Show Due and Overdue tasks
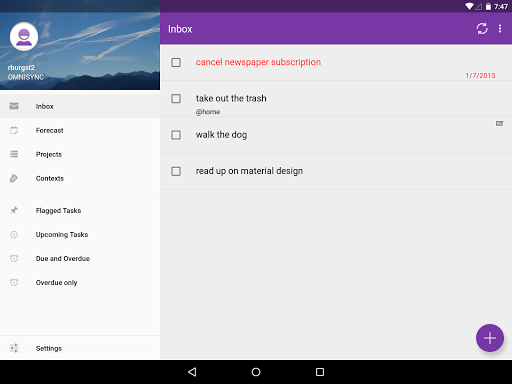The width and height of the screenshot is (512, 384). (80, 258)
